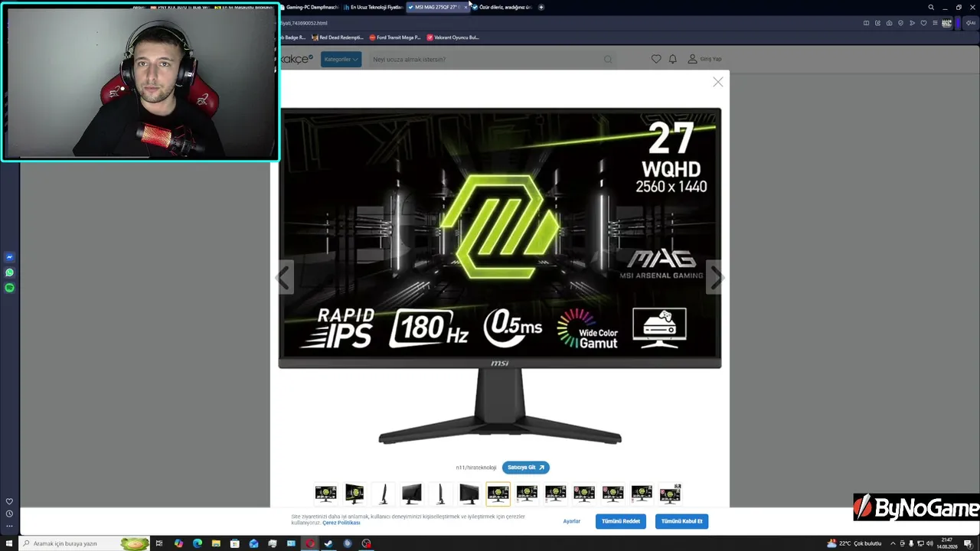Open the weather widget showing 22°C

point(854,543)
